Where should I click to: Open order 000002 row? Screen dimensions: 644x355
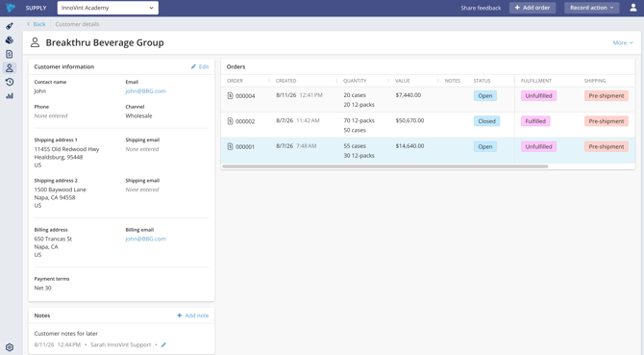pyautogui.click(x=428, y=125)
